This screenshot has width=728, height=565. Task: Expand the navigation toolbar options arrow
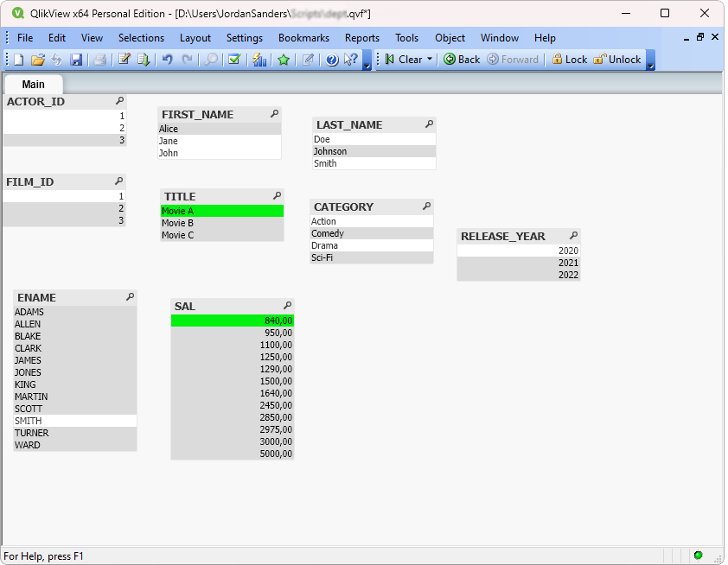pos(648,65)
